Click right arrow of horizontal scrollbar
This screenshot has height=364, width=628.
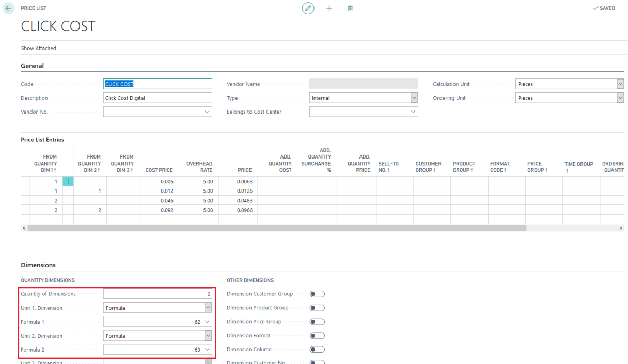click(621, 228)
